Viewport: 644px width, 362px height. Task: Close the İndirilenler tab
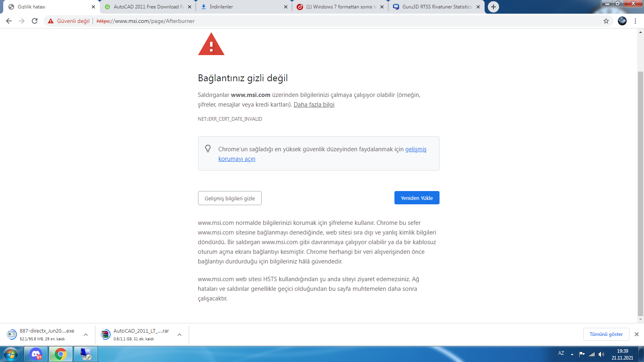(x=286, y=7)
